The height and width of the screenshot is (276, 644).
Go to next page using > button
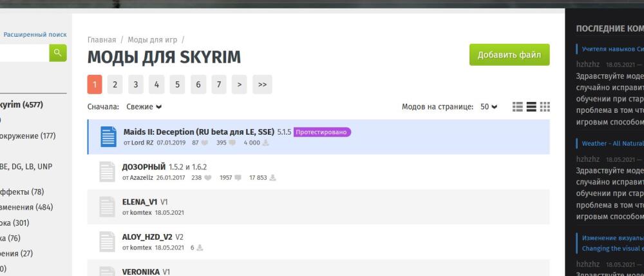(x=240, y=84)
